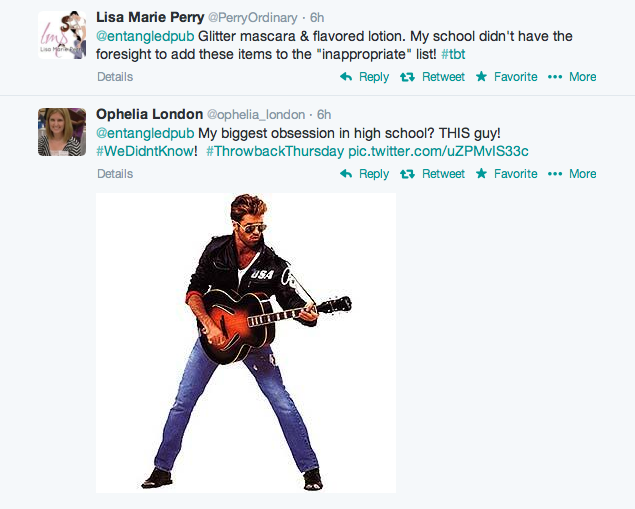The width and height of the screenshot is (635, 509).
Task: Expand Details under Ophelia London's tweet
Action: tap(115, 174)
